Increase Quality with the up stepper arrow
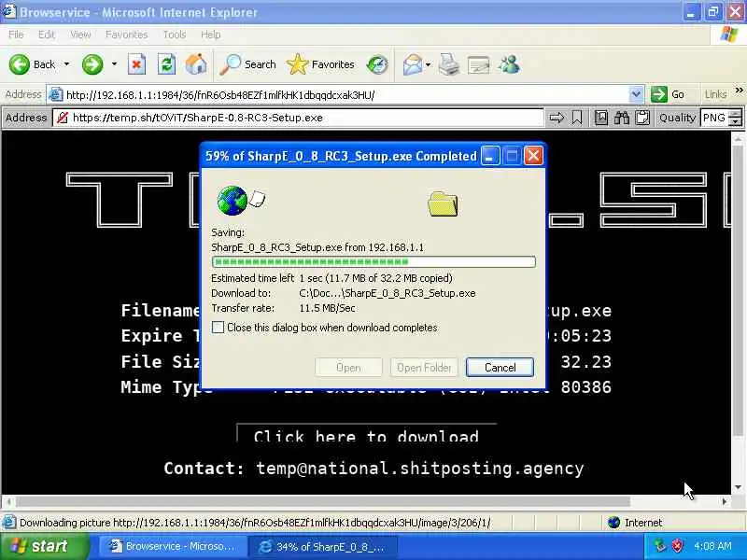Screen dimensions: 747x560 pyautogui.click(x=736, y=114)
